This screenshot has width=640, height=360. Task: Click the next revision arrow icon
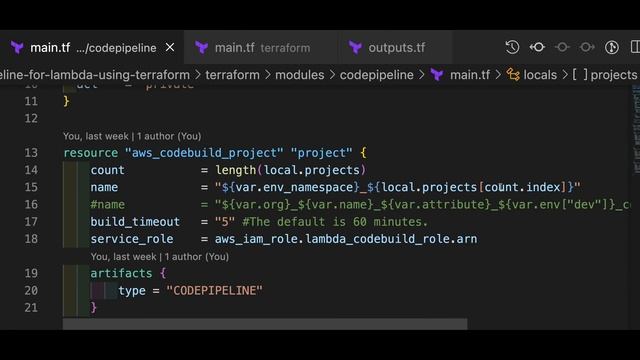587,47
